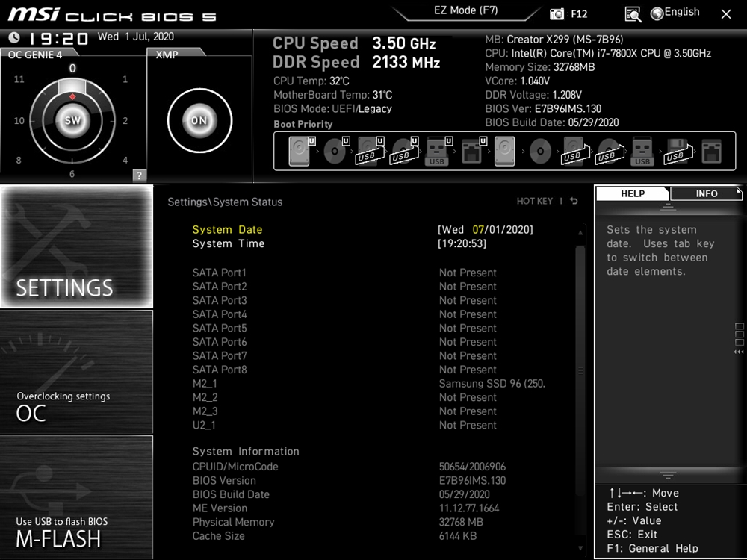The height and width of the screenshot is (560, 747).
Task: Select the legacy hard disk boot icon
Action: pos(504,151)
